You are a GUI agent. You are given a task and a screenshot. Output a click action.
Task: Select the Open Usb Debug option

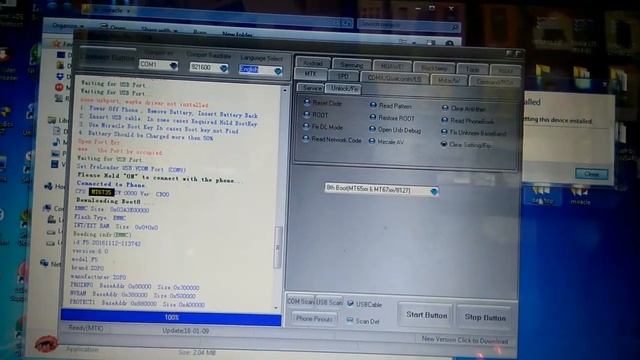[395, 130]
